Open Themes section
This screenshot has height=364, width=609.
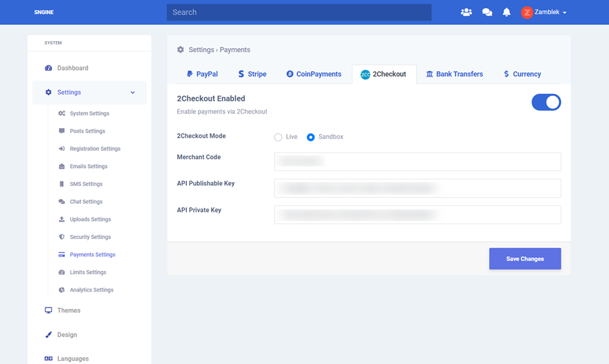click(x=69, y=311)
